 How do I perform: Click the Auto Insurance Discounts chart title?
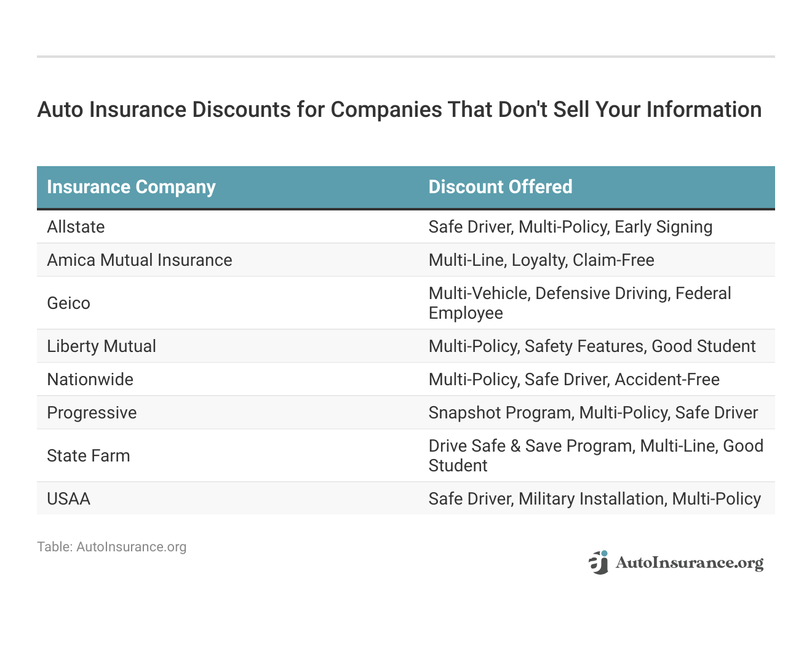(399, 110)
